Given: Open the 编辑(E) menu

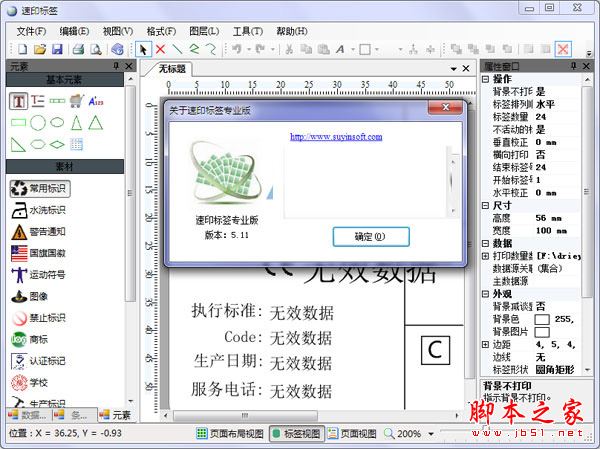Looking at the screenshot, I should pyautogui.click(x=74, y=31).
